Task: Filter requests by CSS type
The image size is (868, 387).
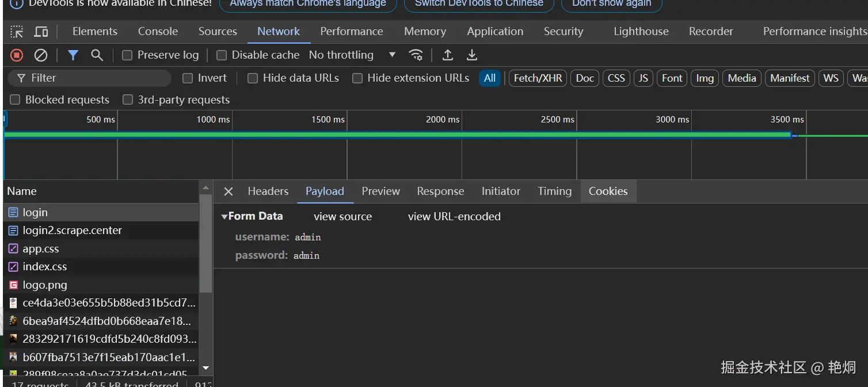Action: [x=616, y=78]
